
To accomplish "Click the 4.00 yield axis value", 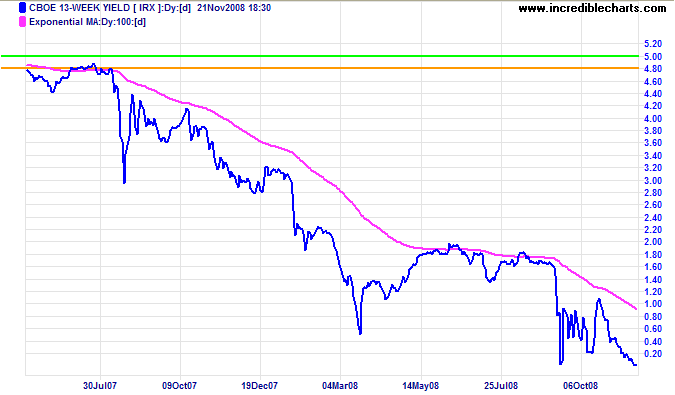I will coord(653,119).
